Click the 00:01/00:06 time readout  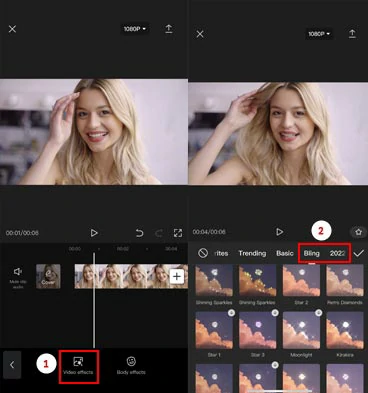pos(22,233)
